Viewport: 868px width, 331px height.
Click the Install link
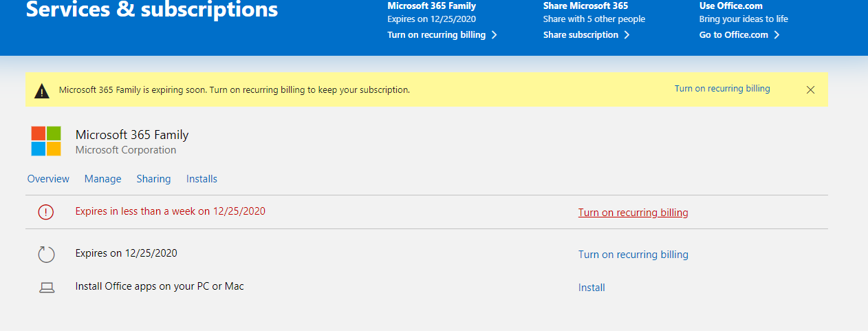[592, 288]
